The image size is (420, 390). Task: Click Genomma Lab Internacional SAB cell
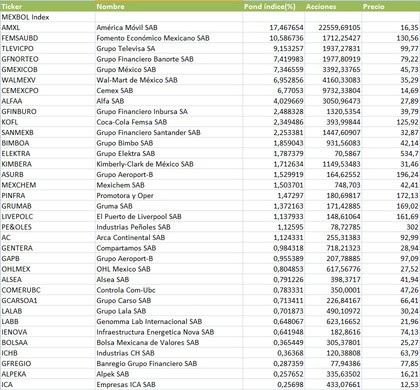click(x=169, y=321)
